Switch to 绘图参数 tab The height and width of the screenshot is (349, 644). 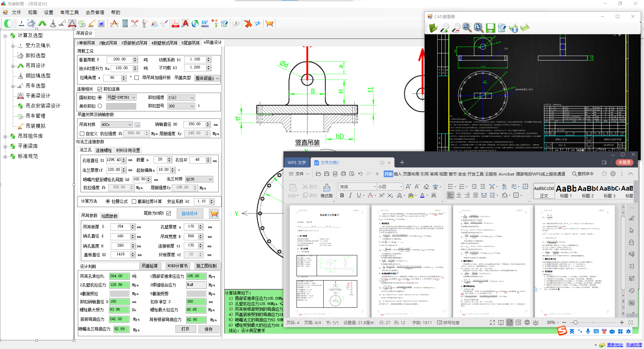[109, 216]
